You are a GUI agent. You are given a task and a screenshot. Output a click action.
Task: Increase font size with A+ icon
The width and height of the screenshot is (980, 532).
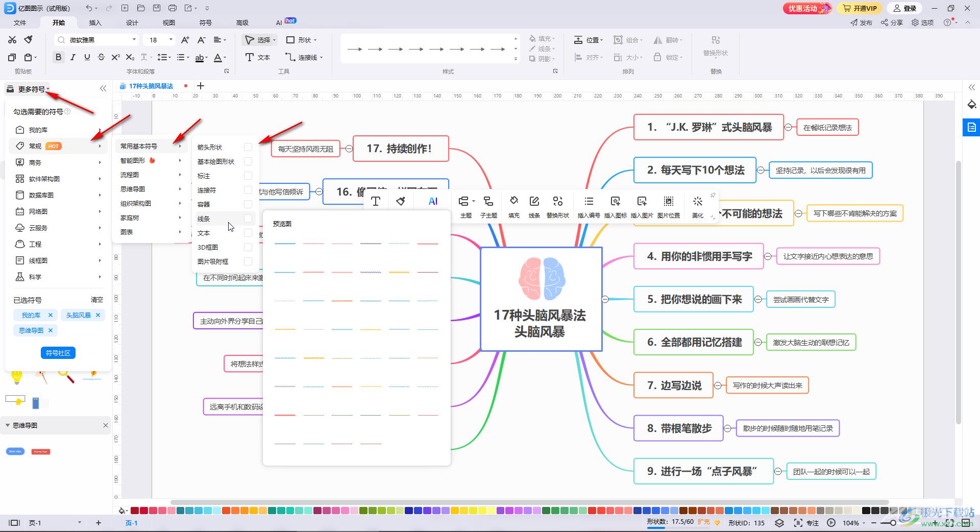coord(185,40)
